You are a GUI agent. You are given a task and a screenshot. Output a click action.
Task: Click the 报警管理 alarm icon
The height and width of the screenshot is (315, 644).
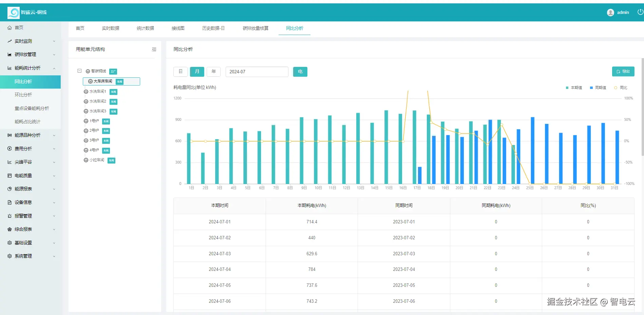click(10, 216)
